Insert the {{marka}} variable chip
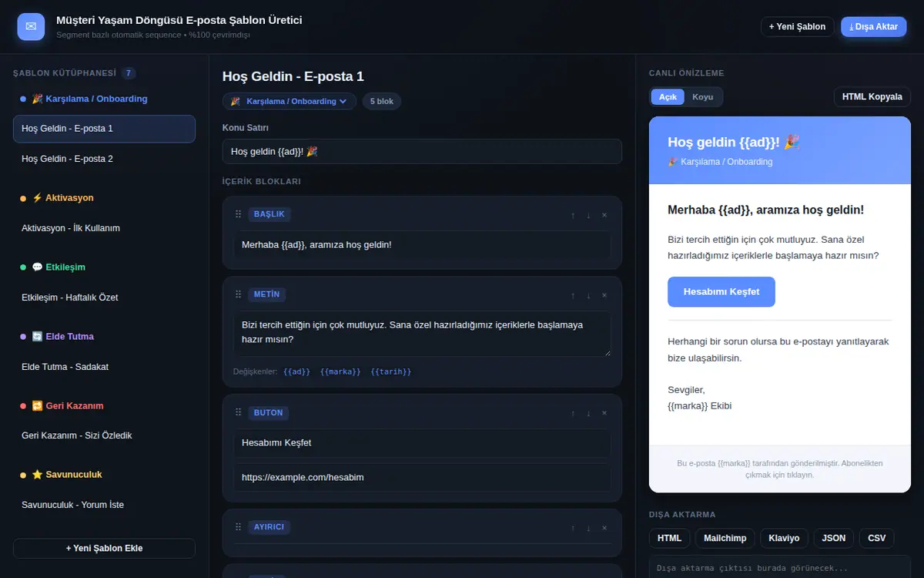The width and height of the screenshot is (924, 578). (340, 371)
